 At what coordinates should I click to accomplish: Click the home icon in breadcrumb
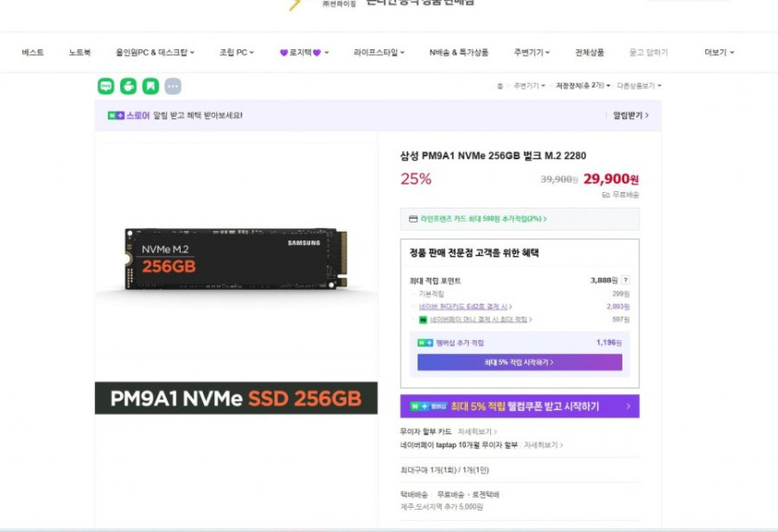pos(499,86)
